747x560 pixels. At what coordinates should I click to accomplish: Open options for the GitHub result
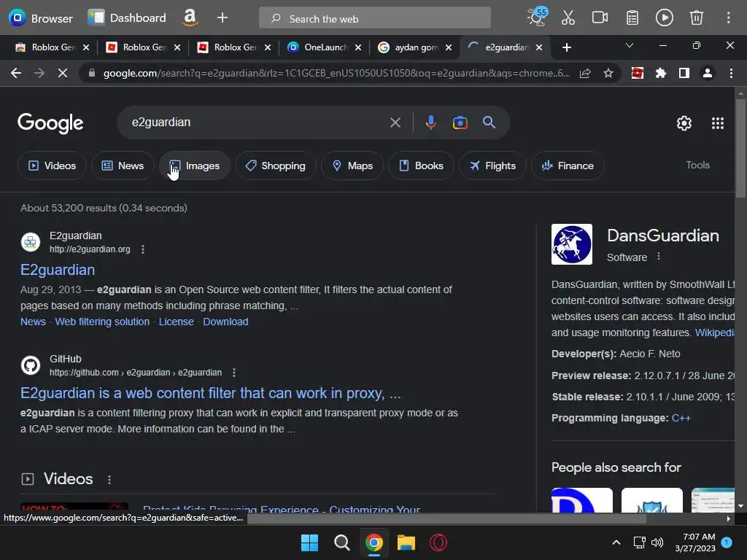234,373
